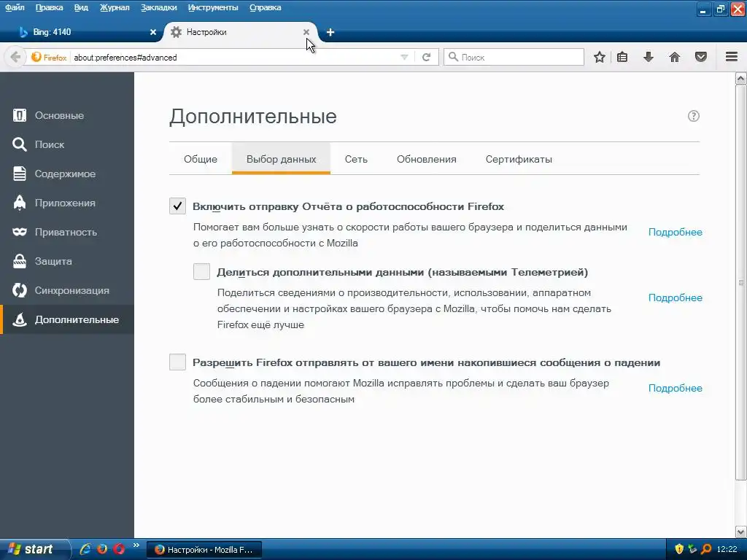Open the Справка menu
The width and height of the screenshot is (747, 560).
(266, 7)
